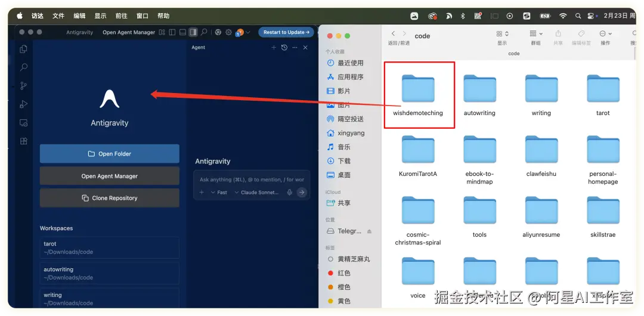Open Search view in Antigravity activity bar

[x=24, y=67]
